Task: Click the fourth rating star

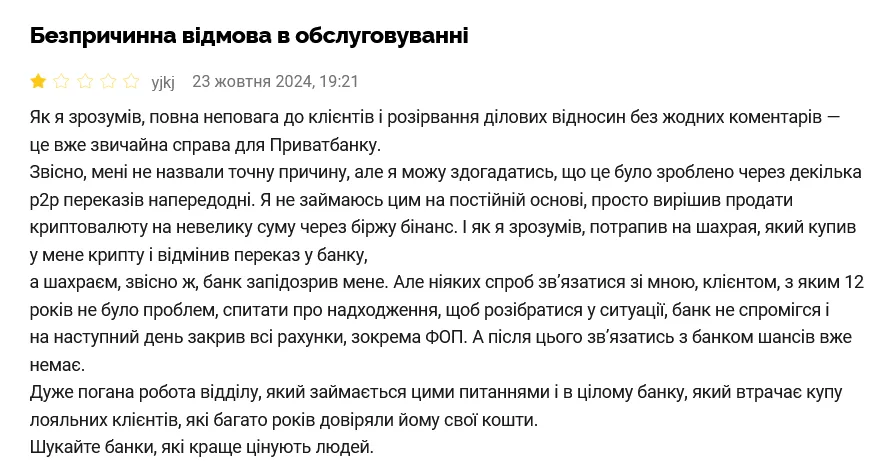Action: pos(107,81)
